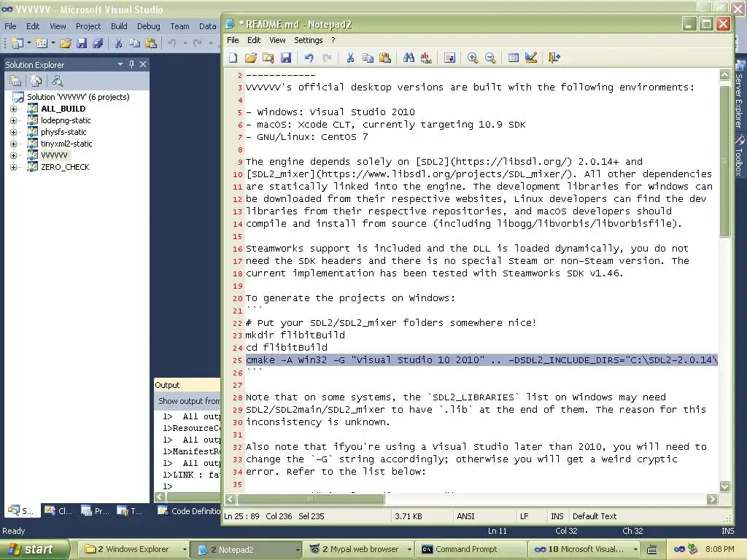Open the Server Explorer side tab
The image size is (747, 560).
[739, 96]
